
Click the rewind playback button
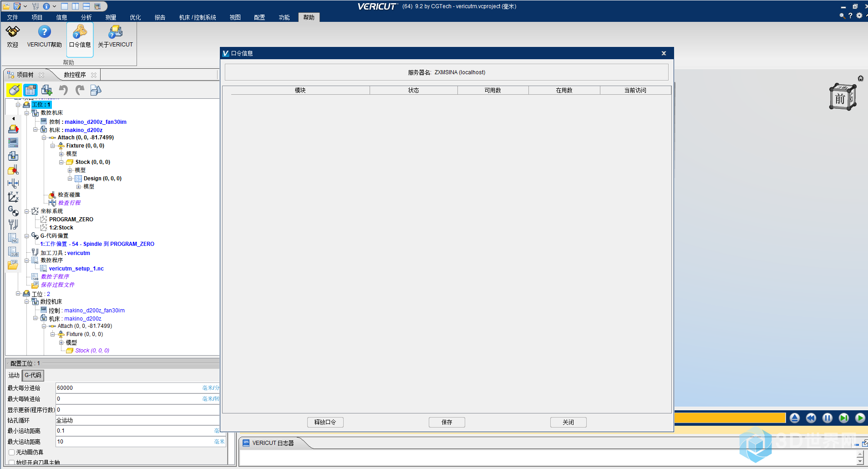(811, 418)
